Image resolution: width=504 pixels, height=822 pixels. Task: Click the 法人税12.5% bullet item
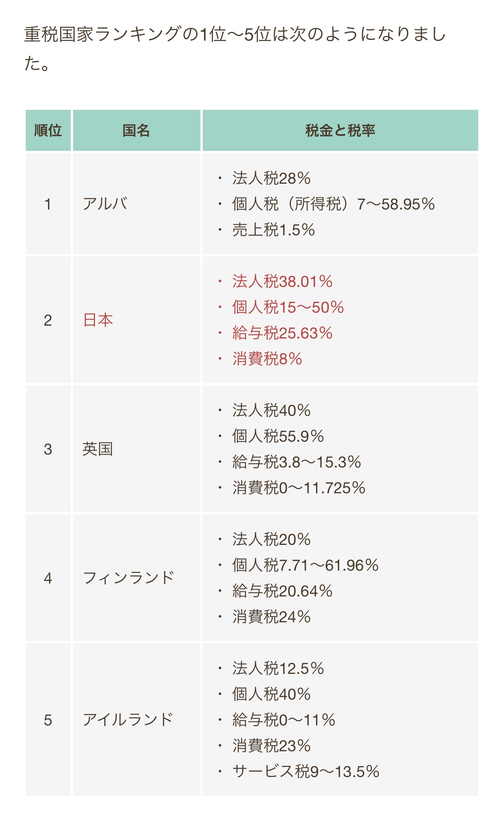click(278, 668)
